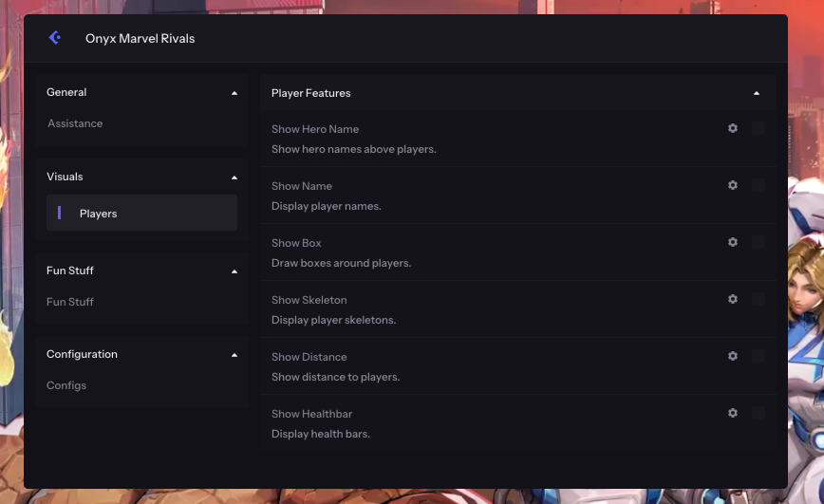Collapse the Fun Stuff section arrow
This screenshot has width=824, height=504.
[x=234, y=271]
